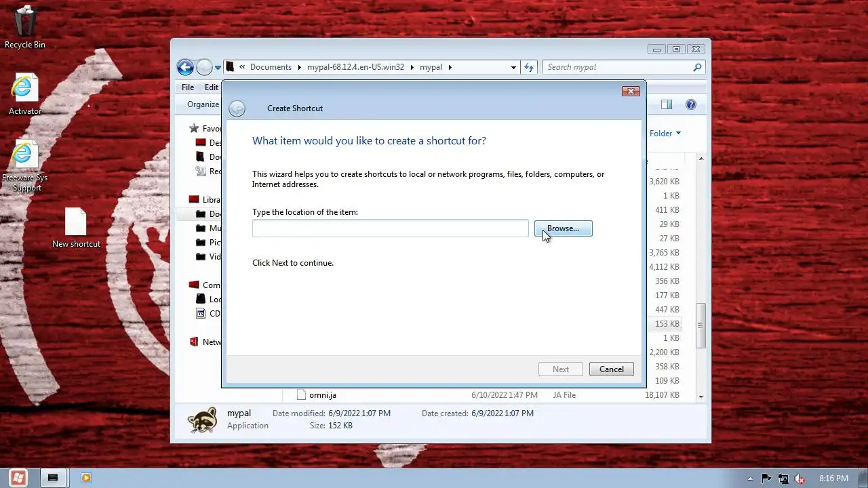
Task: Open the File menu in Explorer
Action: coord(188,87)
